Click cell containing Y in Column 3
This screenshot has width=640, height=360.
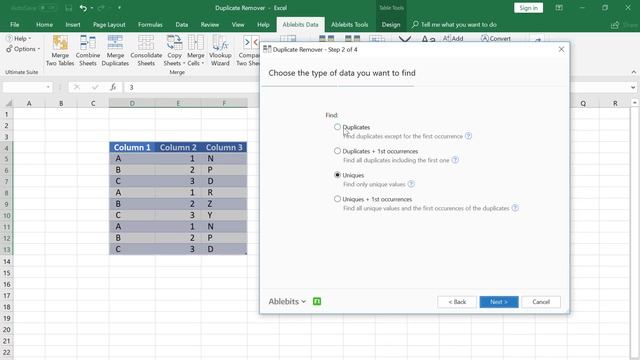224,215
